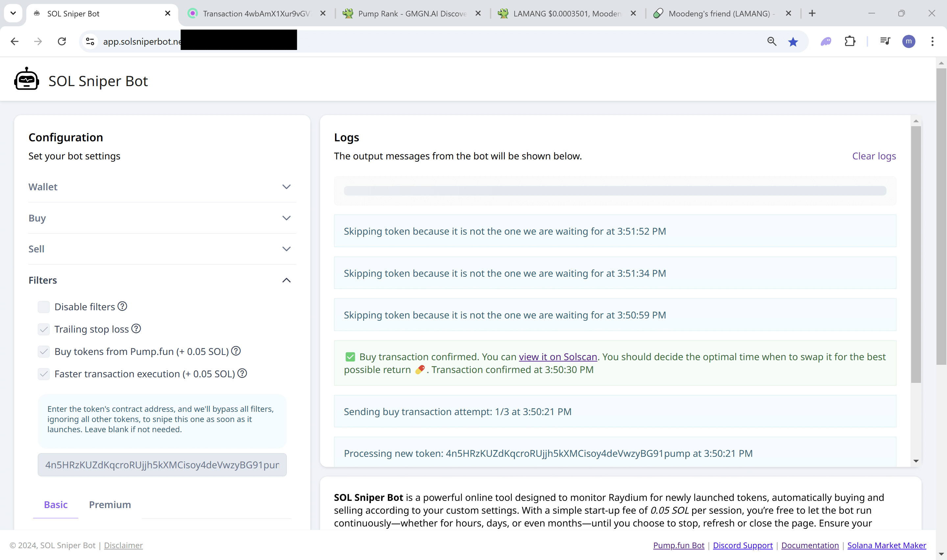This screenshot has width=947, height=560.
Task: Open the tab search dropdown arrow
Action: [13, 13]
